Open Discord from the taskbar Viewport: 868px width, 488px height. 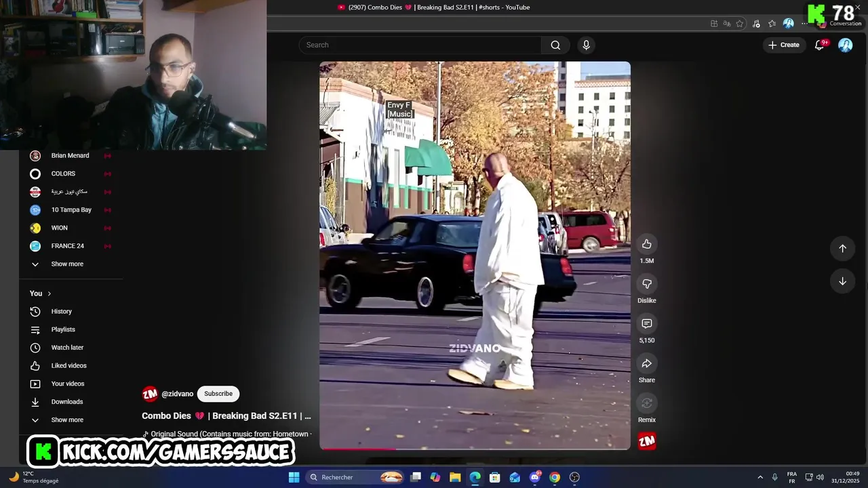535,477
